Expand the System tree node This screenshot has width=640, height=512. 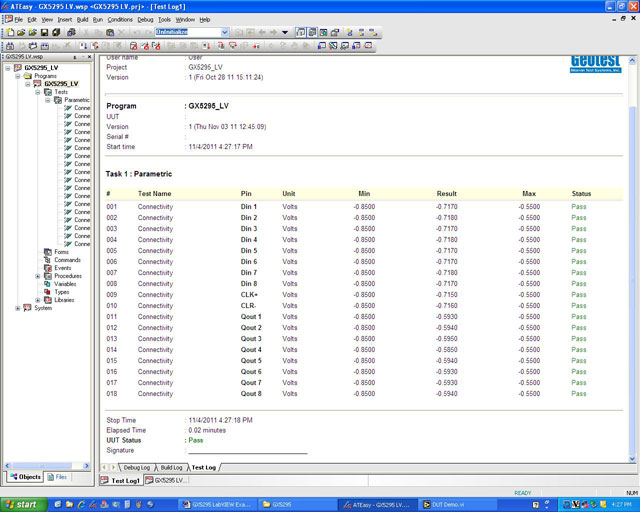(x=18, y=308)
